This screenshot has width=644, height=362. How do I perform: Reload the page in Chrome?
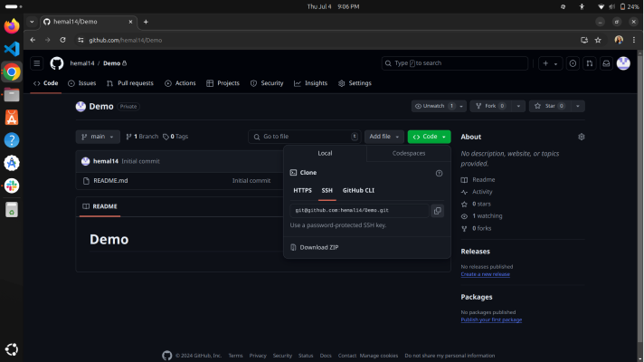coord(62,40)
